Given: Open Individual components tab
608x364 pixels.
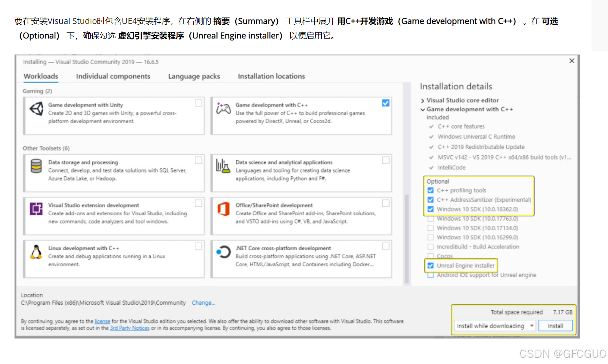Looking at the screenshot, I should tap(113, 76).
